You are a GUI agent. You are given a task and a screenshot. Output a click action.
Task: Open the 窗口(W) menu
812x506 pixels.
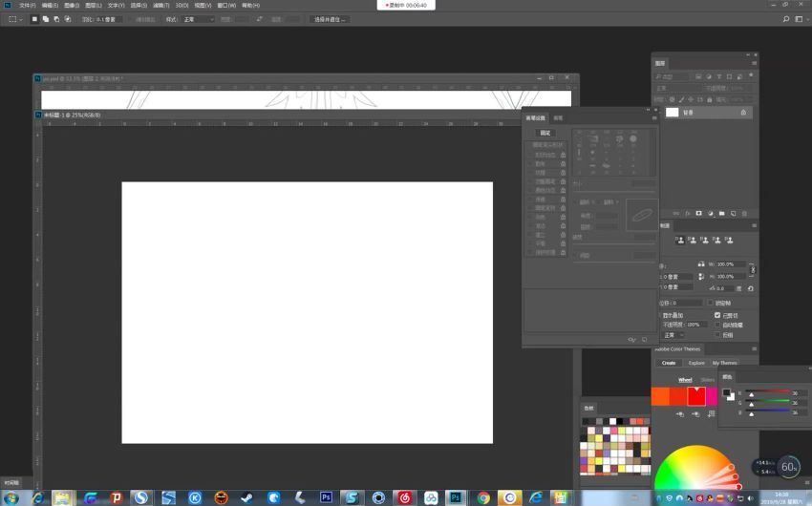[x=226, y=5]
